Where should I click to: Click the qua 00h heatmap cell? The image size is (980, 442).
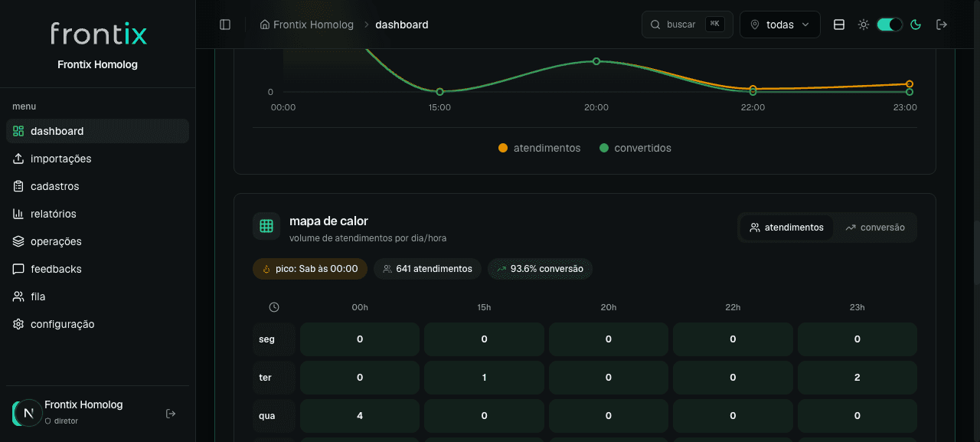[x=360, y=416]
